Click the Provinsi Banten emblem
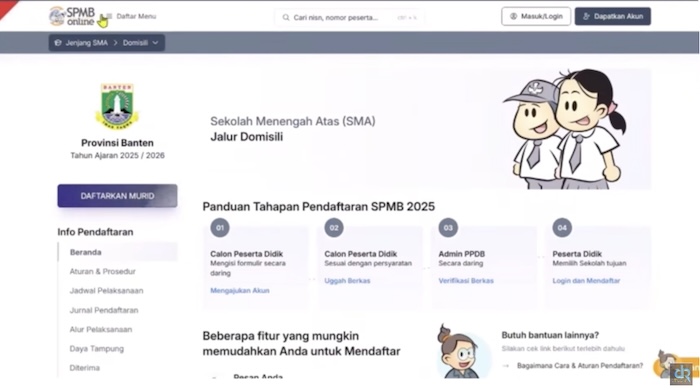Viewport: 700px width, 390px height. click(117, 107)
